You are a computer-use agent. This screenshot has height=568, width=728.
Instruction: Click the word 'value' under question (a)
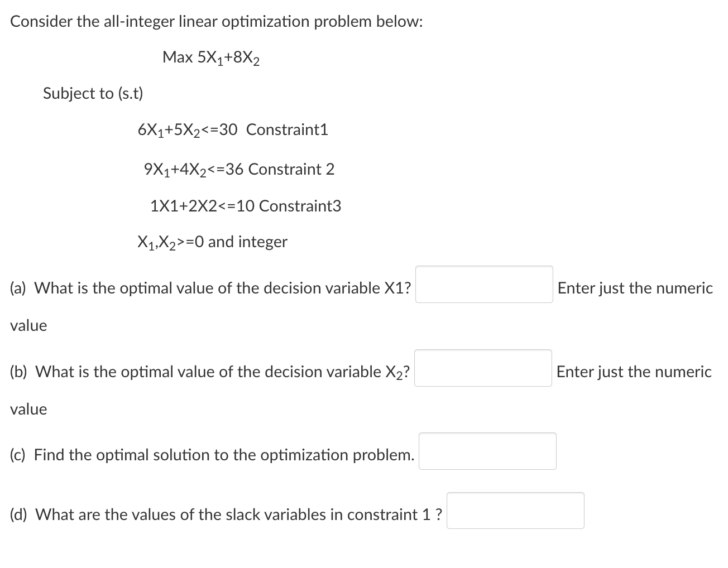coord(28,325)
